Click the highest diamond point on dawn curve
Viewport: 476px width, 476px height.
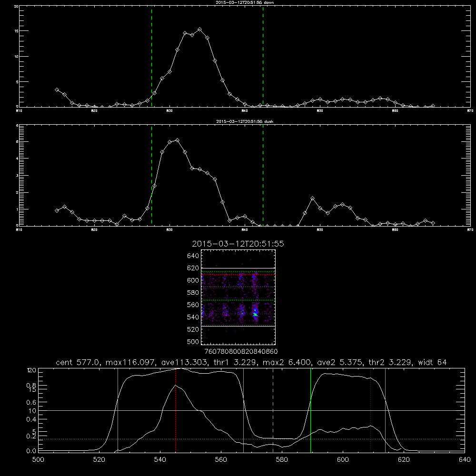click(199, 30)
